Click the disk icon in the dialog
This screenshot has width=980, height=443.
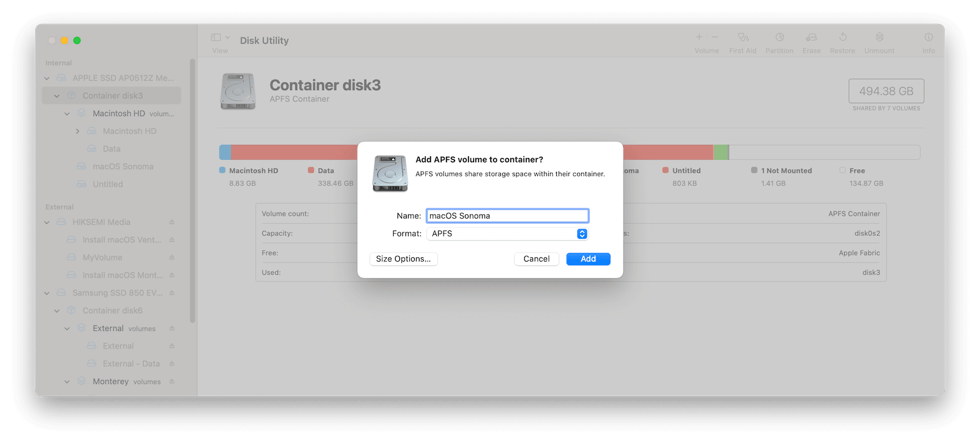[390, 173]
